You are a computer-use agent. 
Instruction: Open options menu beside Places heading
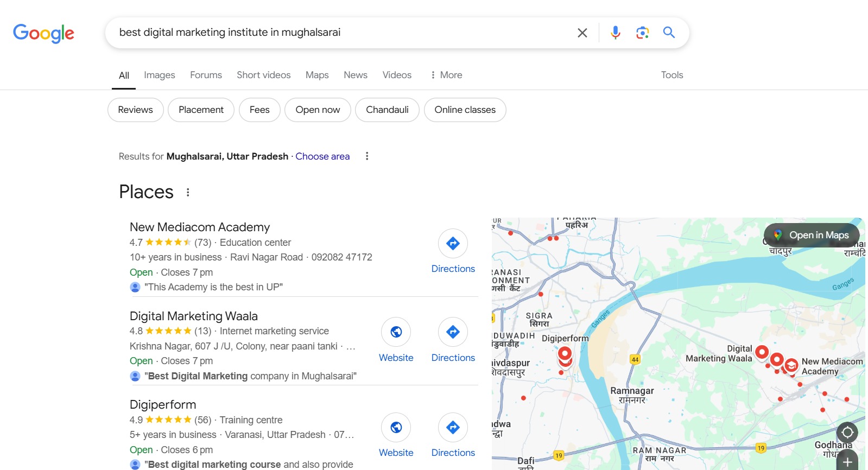click(x=188, y=192)
